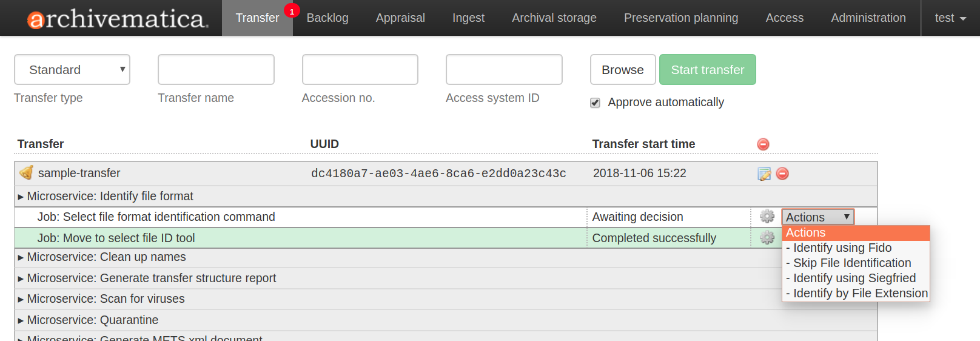
Task: Open the test user menu
Action: tap(950, 18)
